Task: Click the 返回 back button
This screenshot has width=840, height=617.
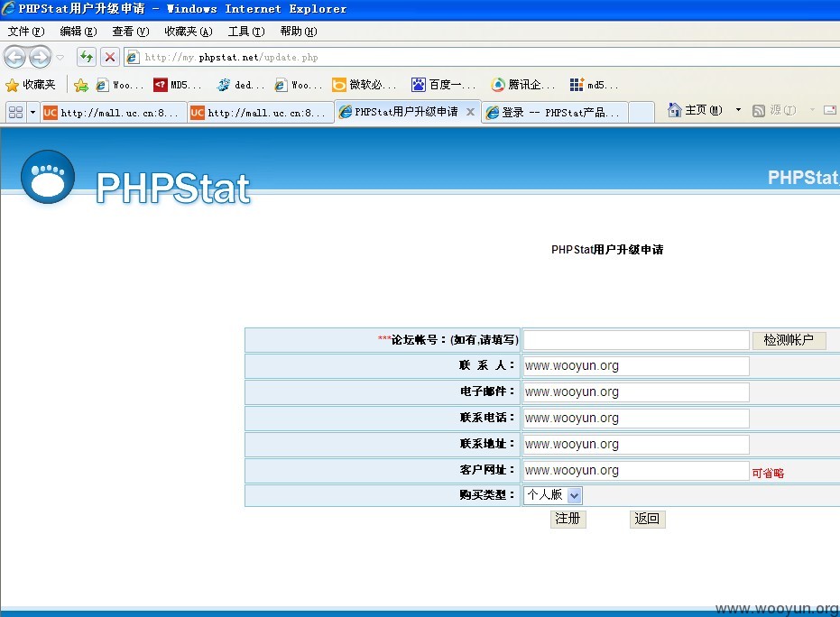Action: (x=647, y=519)
